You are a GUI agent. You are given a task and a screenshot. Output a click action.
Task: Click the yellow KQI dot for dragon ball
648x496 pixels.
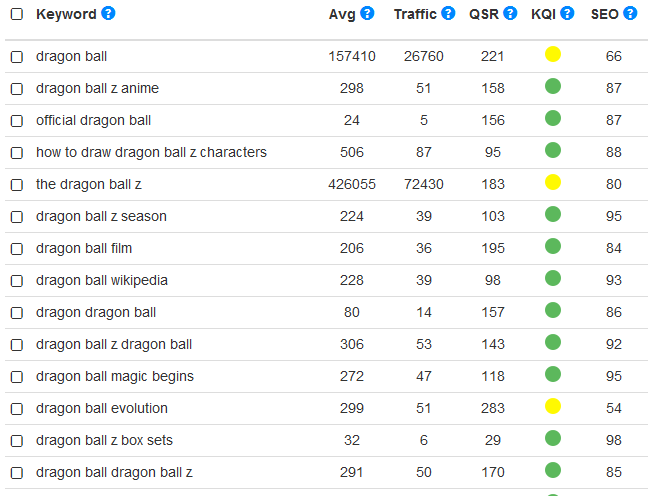tap(553, 54)
